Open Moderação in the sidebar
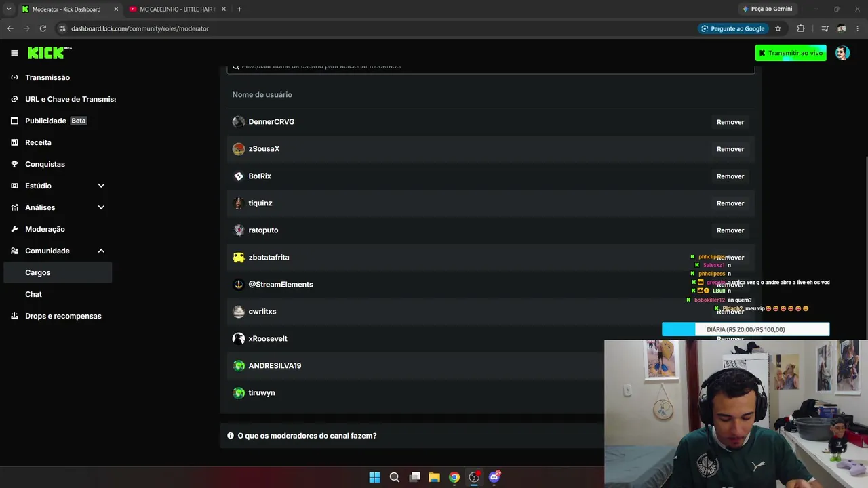The image size is (868, 488). click(45, 229)
